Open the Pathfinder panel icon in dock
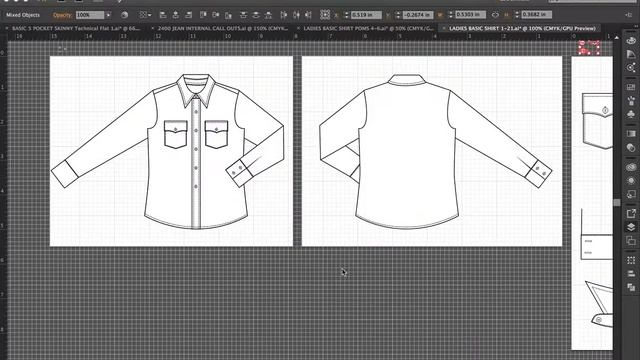This screenshot has width=640, height=360. [631, 287]
